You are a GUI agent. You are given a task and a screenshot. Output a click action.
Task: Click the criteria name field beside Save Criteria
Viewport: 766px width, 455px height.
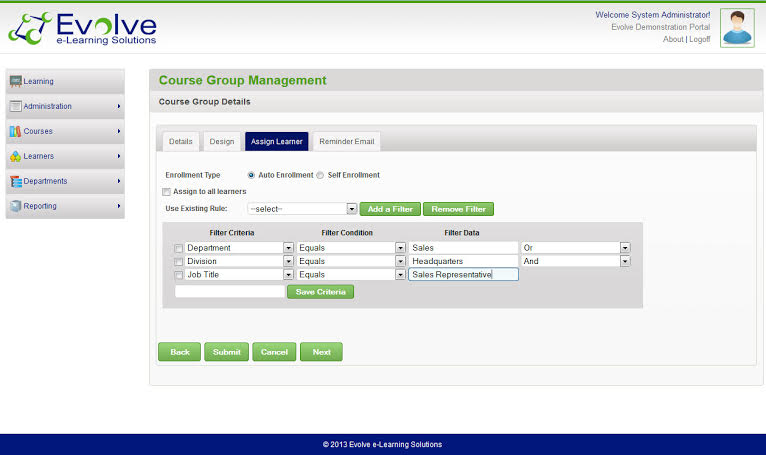pyautogui.click(x=230, y=292)
